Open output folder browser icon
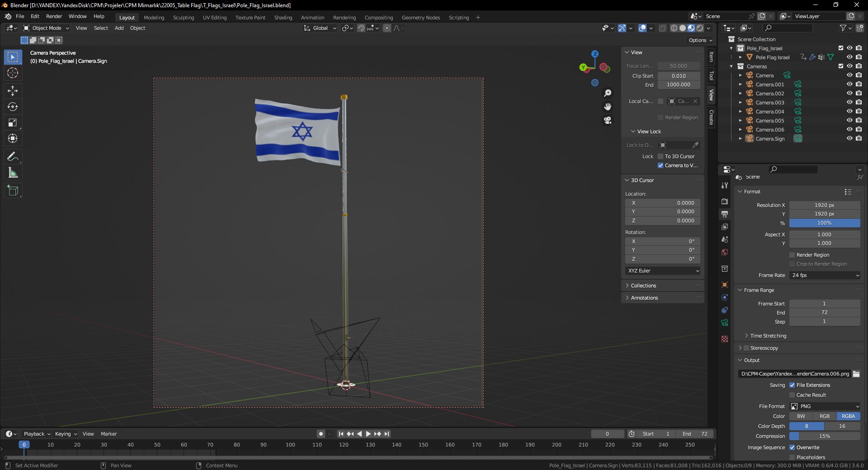The width and height of the screenshot is (868, 470). [856, 374]
